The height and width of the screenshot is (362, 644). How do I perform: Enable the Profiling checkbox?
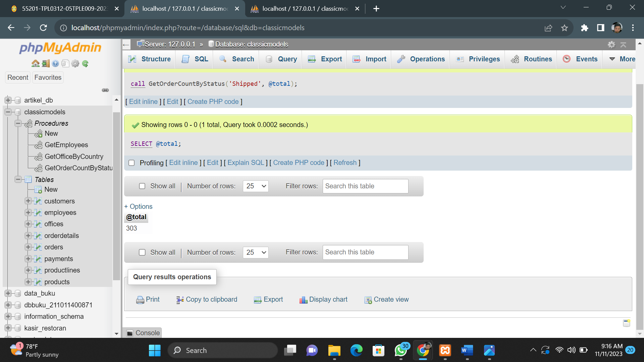point(131,163)
